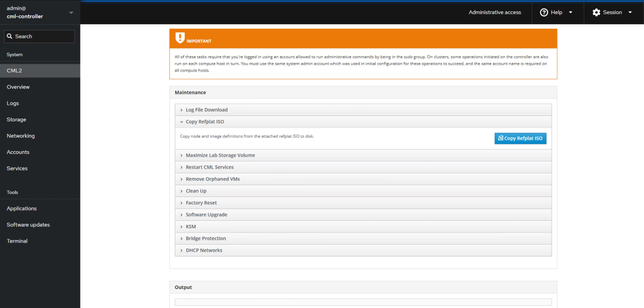644x308 pixels.
Task: Click the Output panel heading
Action: tap(183, 287)
